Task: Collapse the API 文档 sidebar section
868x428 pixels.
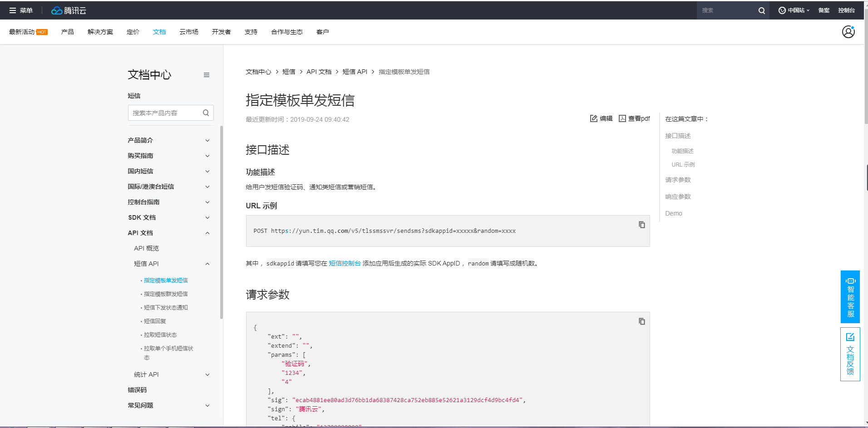Action: tap(207, 233)
